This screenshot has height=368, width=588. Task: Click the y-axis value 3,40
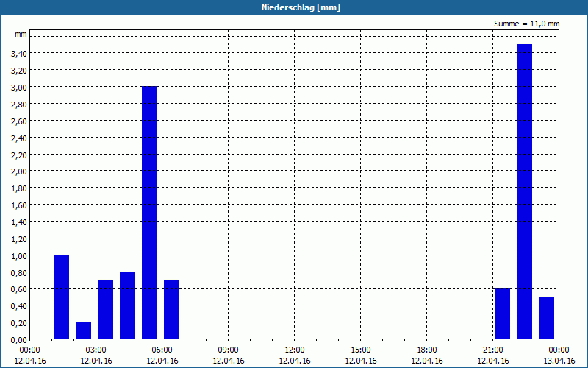pyautogui.click(x=19, y=54)
